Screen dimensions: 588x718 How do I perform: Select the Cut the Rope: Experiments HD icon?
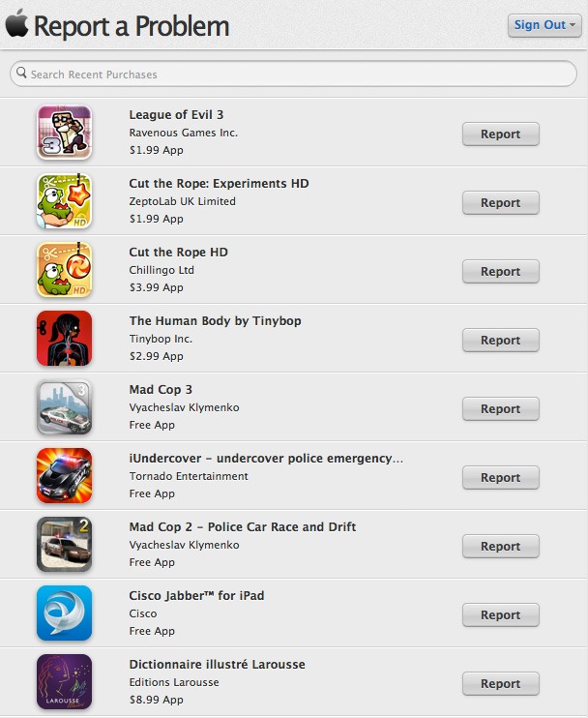tap(64, 201)
